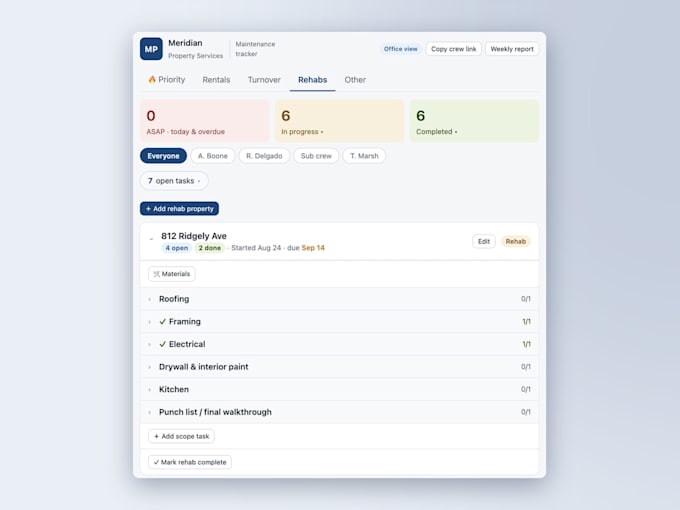
Task: Click Add rehab property button
Action: coord(179,209)
